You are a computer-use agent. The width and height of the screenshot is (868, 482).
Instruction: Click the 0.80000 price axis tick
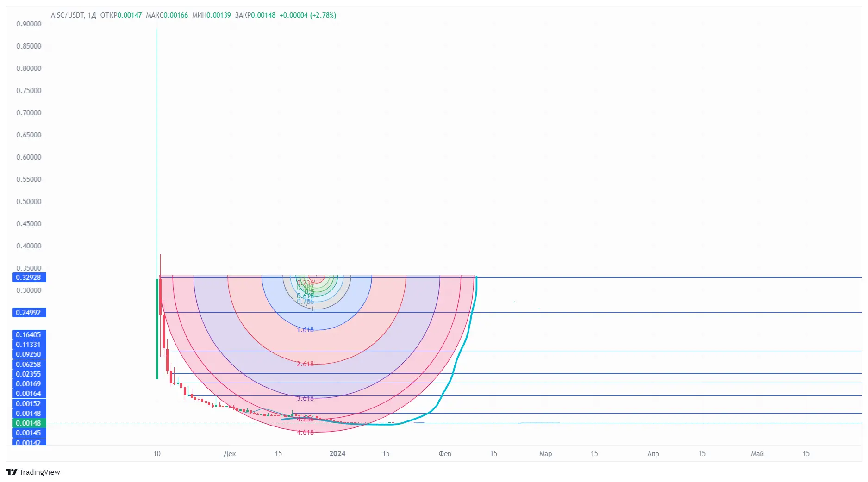[29, 68]
